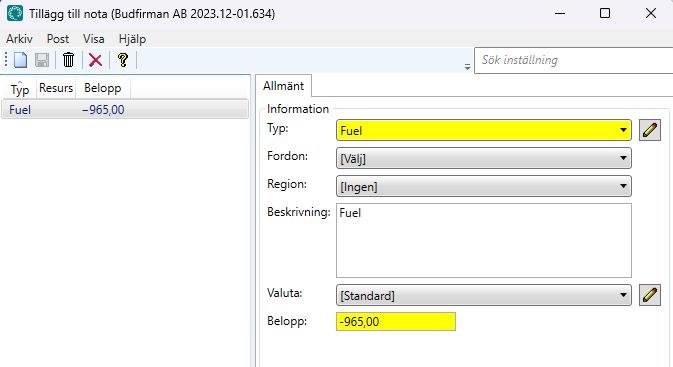Screen dimensions: 673x367
Task: Click the save floppy disk icon
Action: (42, 60)
